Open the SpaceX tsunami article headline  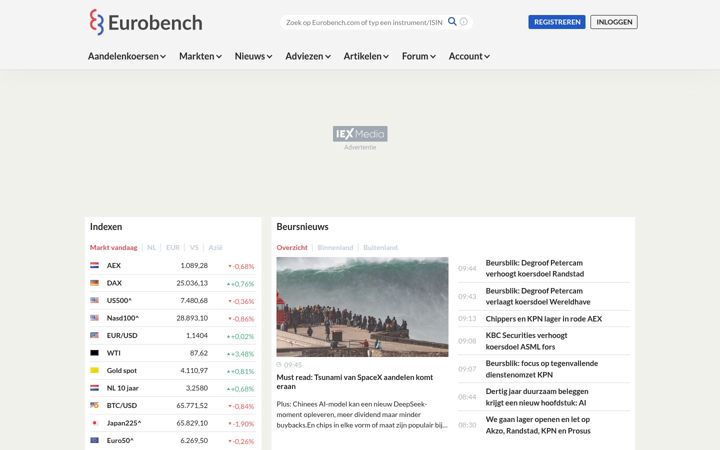point(354,382)
